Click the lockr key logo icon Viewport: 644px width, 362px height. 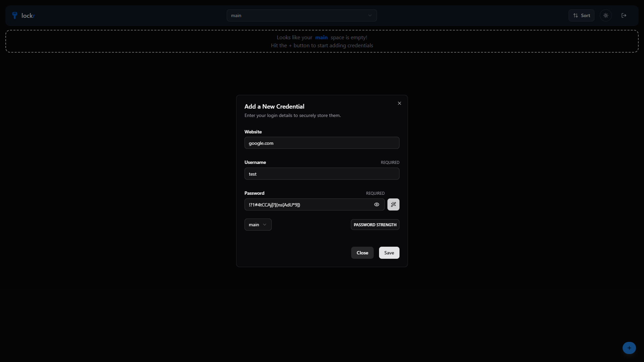[x=15, y=15]
